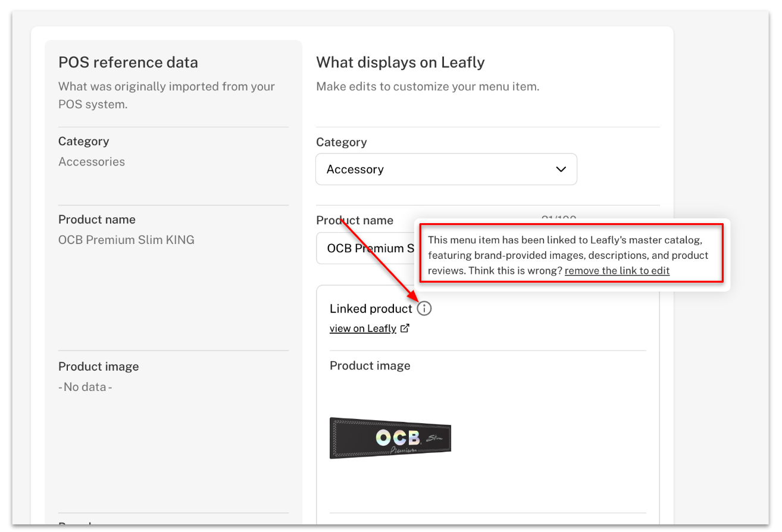Select the OCB Premium Slim product image

tap(390, 438)
